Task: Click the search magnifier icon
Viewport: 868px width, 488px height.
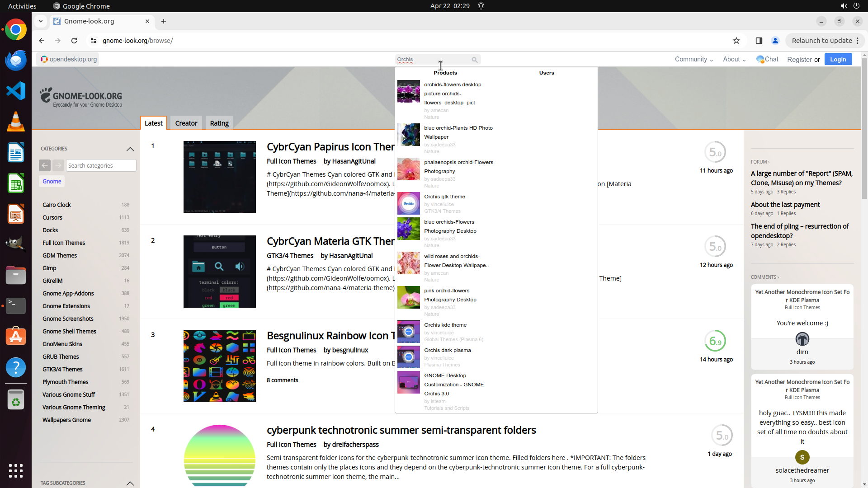Action: [x=474, y=60]
